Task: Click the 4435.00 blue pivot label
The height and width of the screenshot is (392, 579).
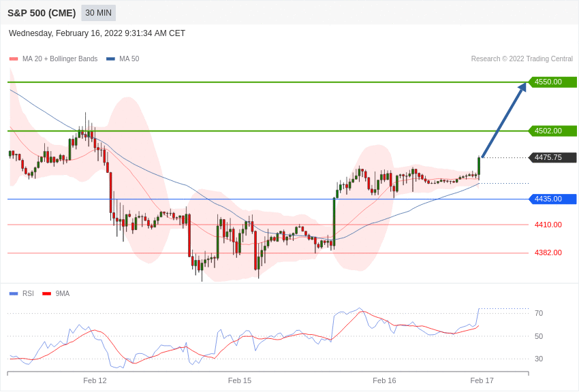Action: [553, 199]
